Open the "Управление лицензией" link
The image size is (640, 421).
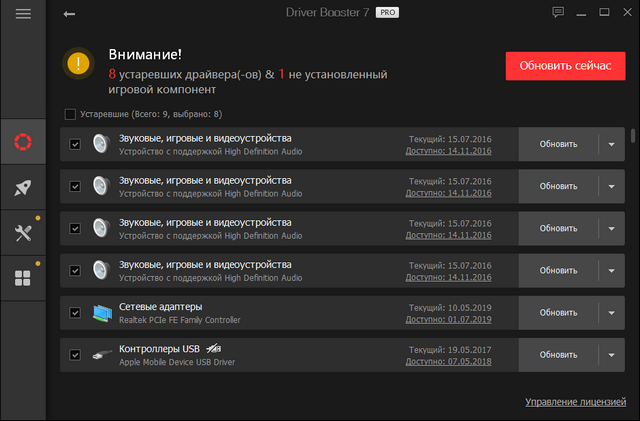point(576,402)
